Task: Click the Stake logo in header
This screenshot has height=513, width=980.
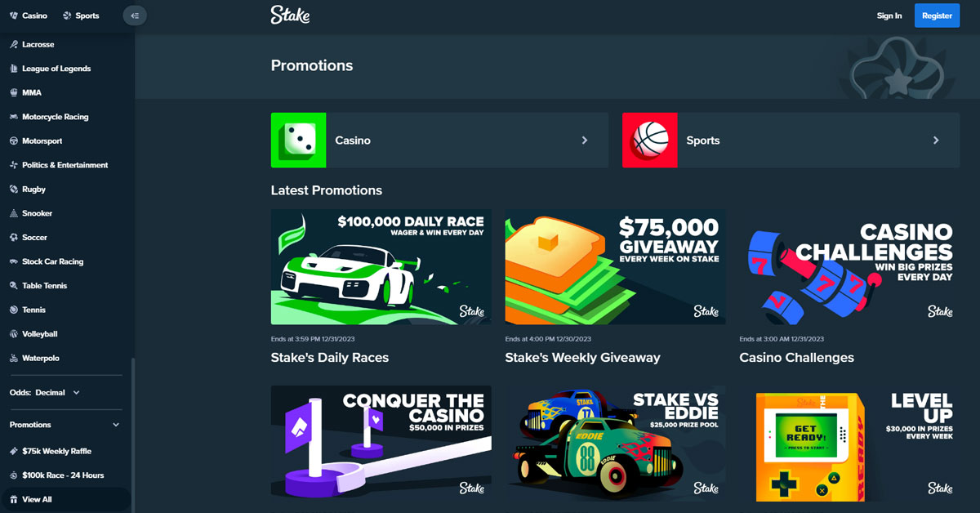Action: (x=290, y=15)
